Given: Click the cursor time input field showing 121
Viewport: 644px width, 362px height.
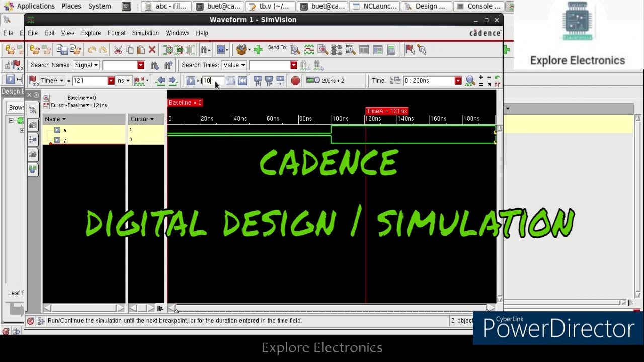Looking at the screenshot, I should 90,81.
